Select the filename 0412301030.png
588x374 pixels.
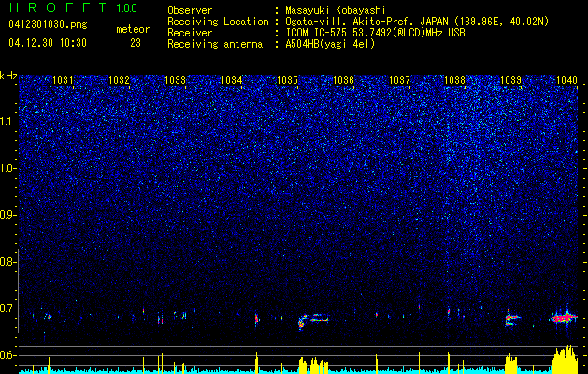click(48, 24)
